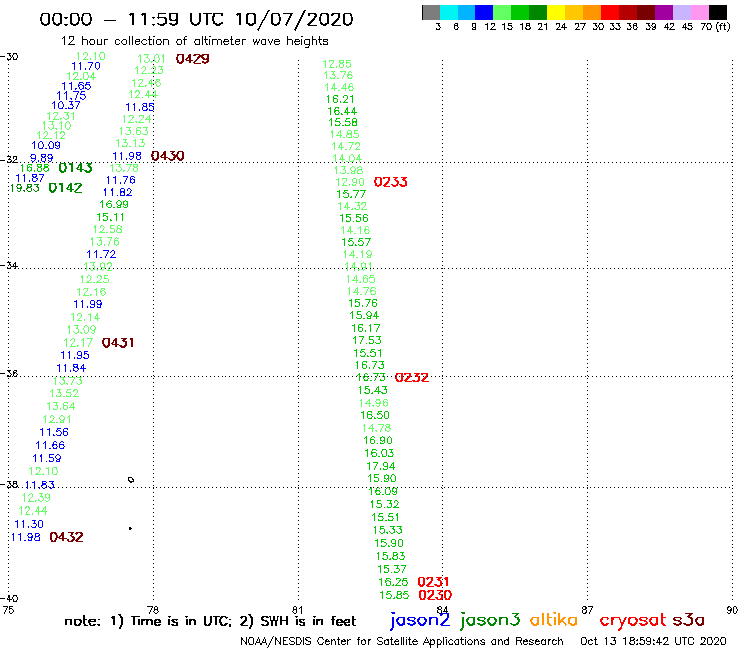Select the wave height value 15.11
Screen dimensions: 740x650
pos(110,217)
